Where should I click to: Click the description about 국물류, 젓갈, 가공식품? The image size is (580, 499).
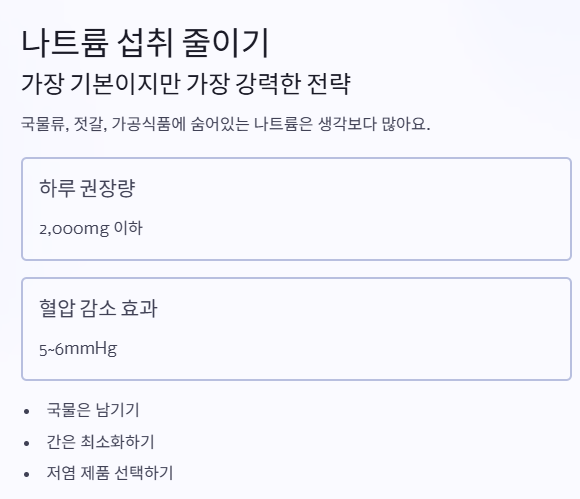click(226, 124)
